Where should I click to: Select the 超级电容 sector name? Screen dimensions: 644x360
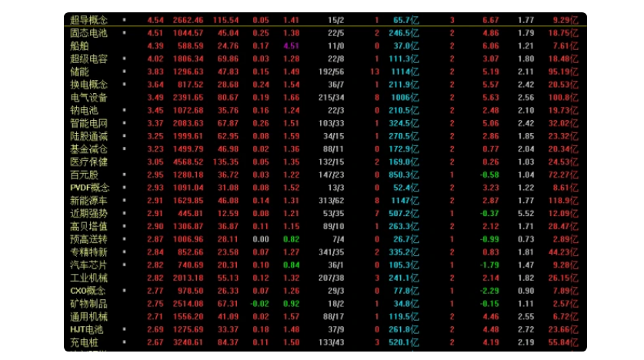pos(88,58)
